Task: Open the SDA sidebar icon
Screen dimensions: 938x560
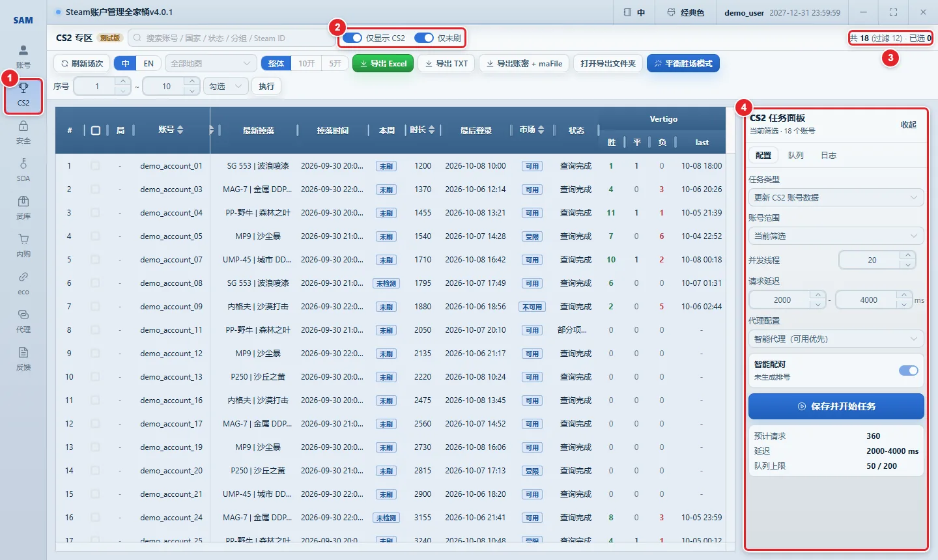Action: (23, 170)
